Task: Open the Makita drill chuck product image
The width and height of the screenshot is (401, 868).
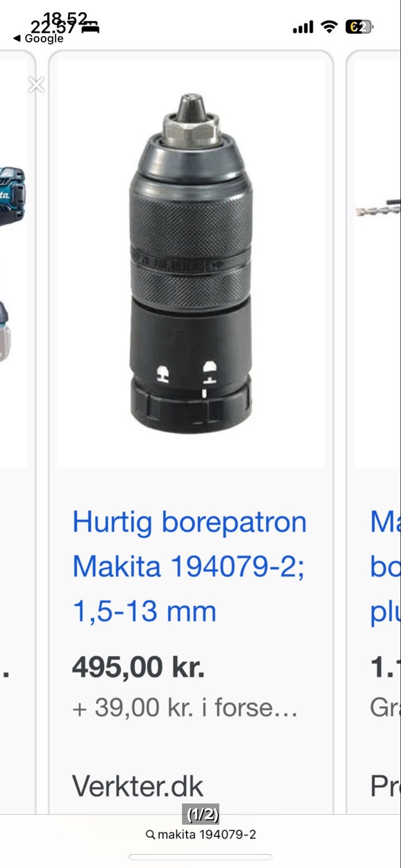Action: point(191,263)
